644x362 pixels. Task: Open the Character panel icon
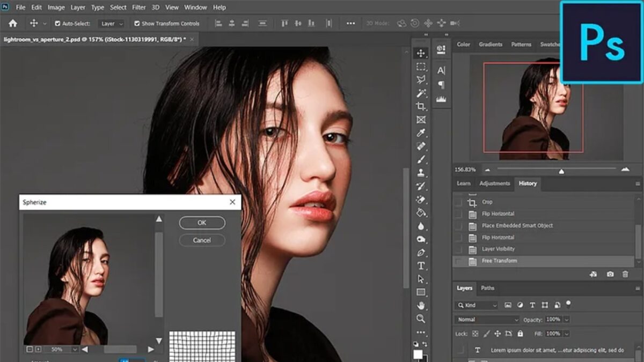coord(441,70)
